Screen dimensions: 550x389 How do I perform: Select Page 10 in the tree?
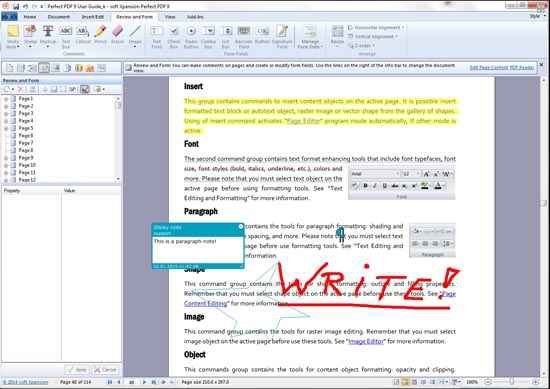pyautogui.click(x=27, y=165)
